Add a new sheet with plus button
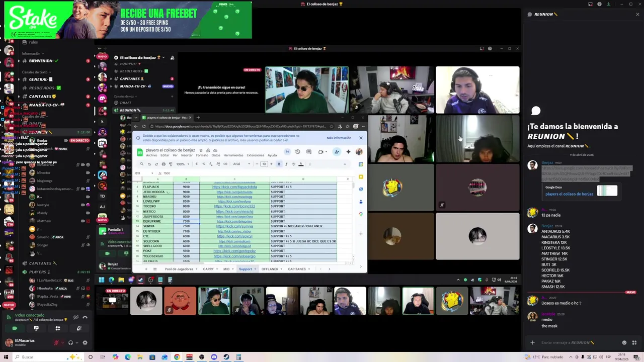The width and height of the screenshot is (644, 362). (x=146, y=269)
